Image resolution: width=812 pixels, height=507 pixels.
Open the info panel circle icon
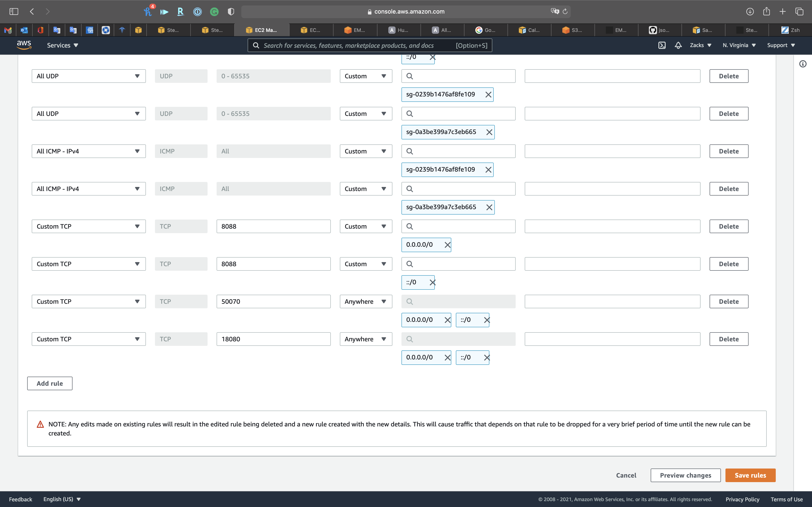[x=803, y=64]
